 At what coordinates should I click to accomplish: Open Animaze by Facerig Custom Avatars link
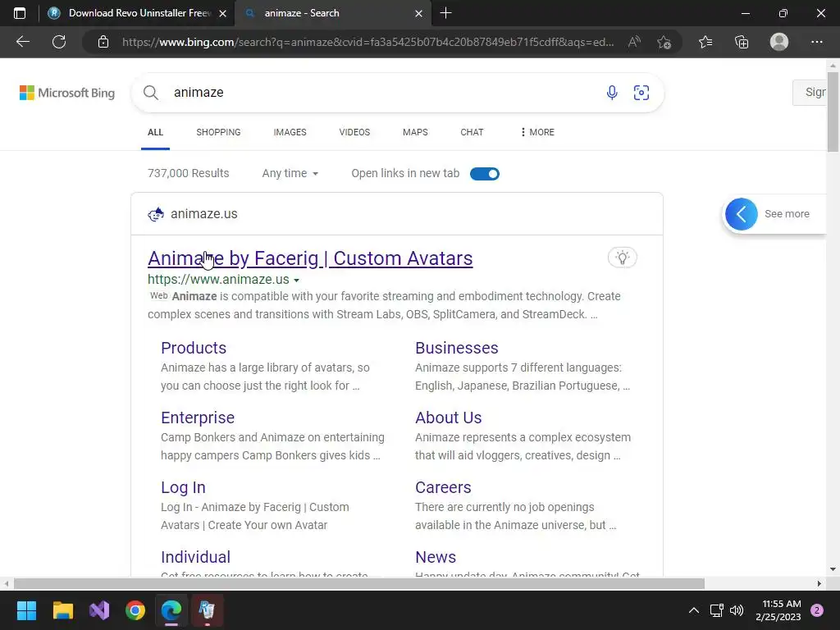pyautogui.click(x=310, y=258)
